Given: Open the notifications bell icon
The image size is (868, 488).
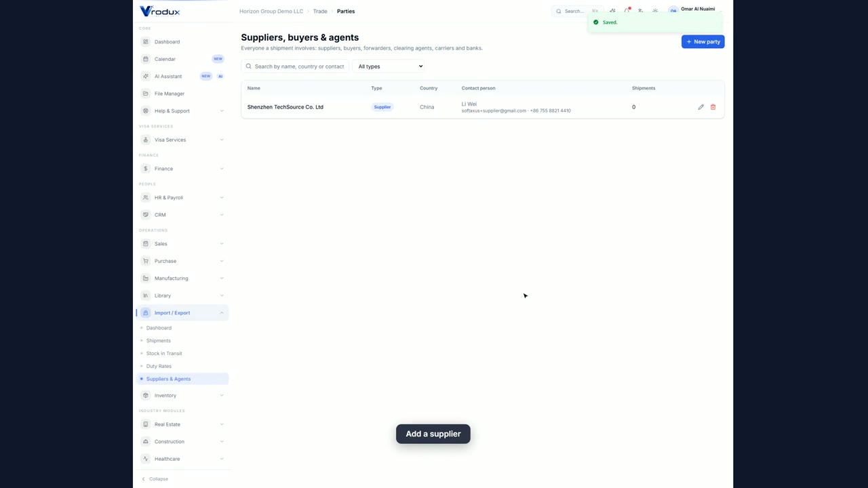Looking at the screenshot, I should click(x=627, y=11).
